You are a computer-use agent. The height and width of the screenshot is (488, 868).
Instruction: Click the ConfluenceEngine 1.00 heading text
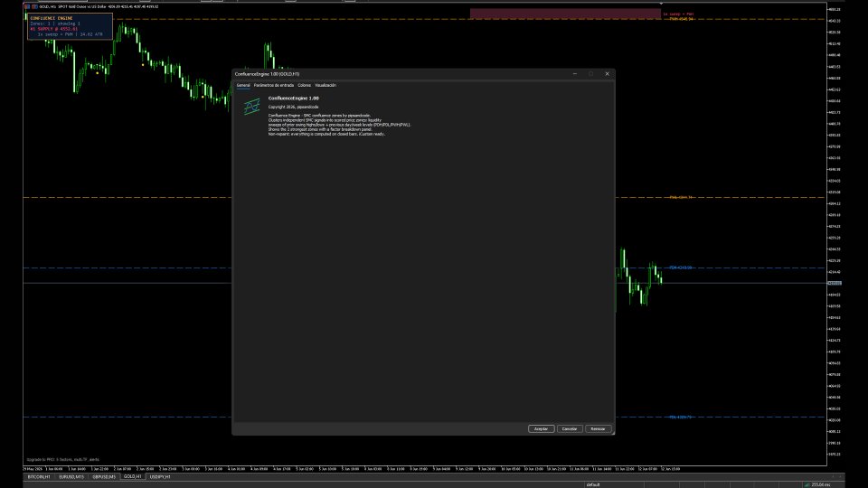click(293, 98)
